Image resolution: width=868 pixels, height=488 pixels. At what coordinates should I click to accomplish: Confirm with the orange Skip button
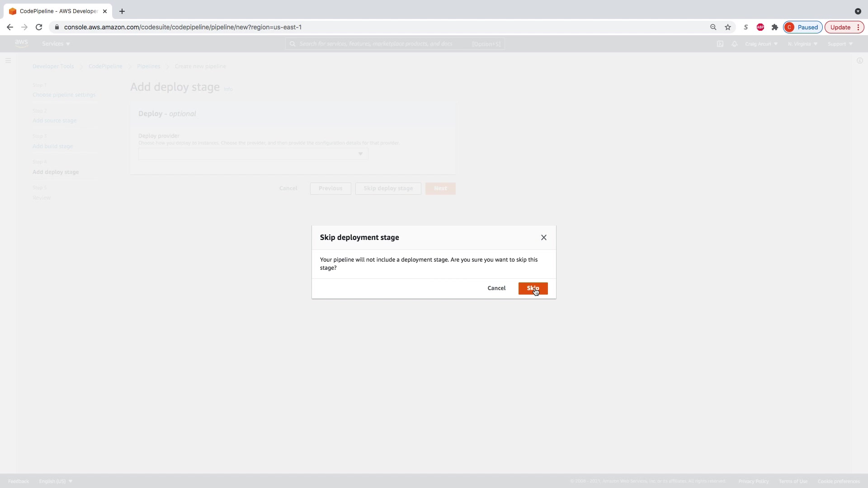[533, 288]
